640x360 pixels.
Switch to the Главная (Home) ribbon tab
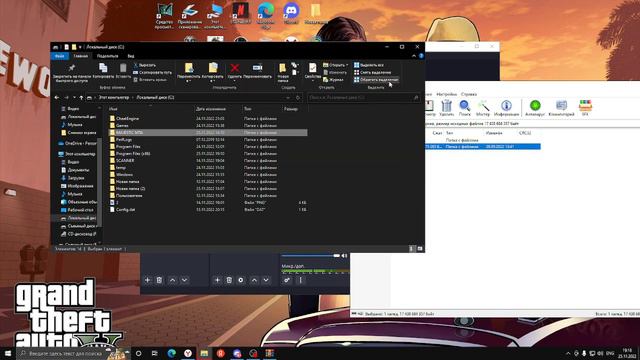point(81,56)
